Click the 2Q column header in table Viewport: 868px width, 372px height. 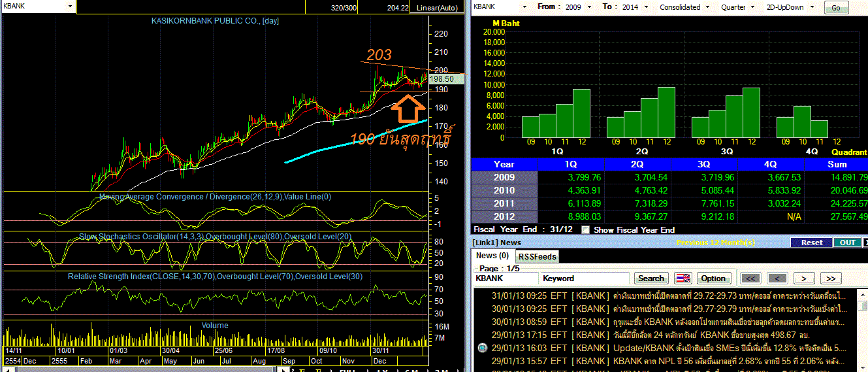tap(637, 164)
